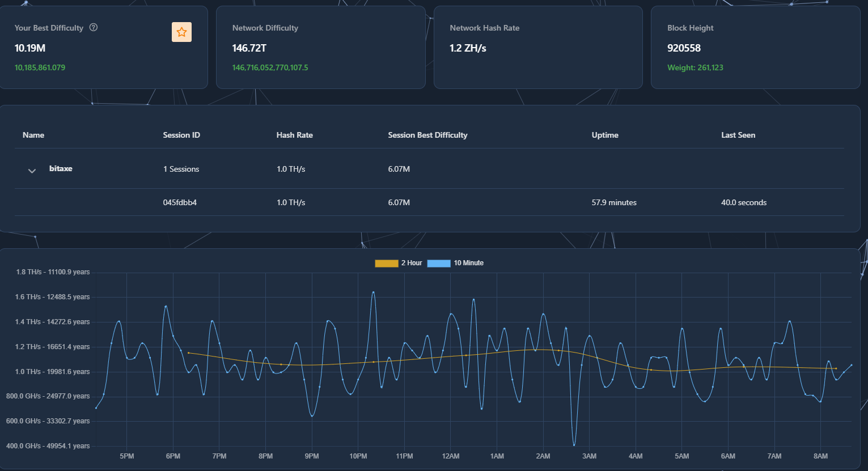The height and width of the screenshot is (471, 868).
Task: Click the Hash Rate column header
Action: tap(294, 135)
